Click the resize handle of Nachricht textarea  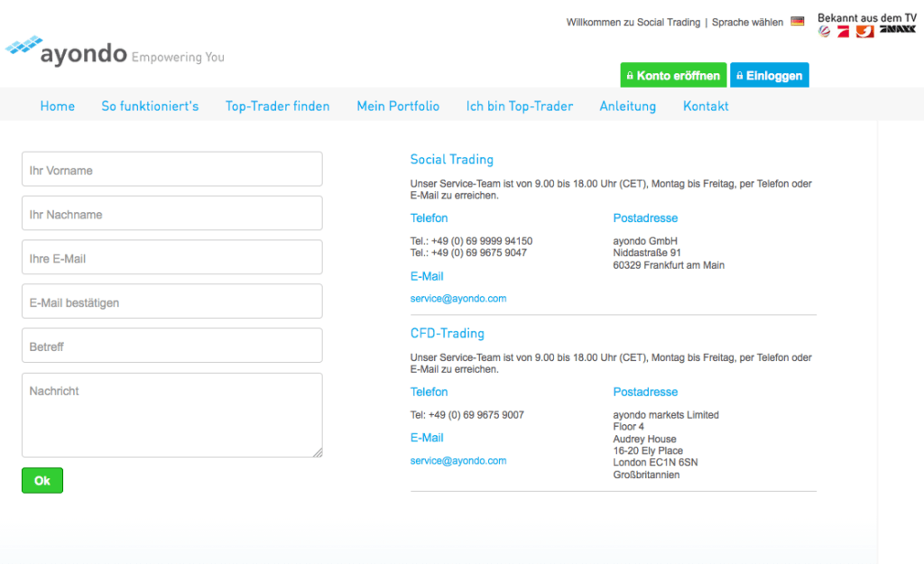coord(318,452)
